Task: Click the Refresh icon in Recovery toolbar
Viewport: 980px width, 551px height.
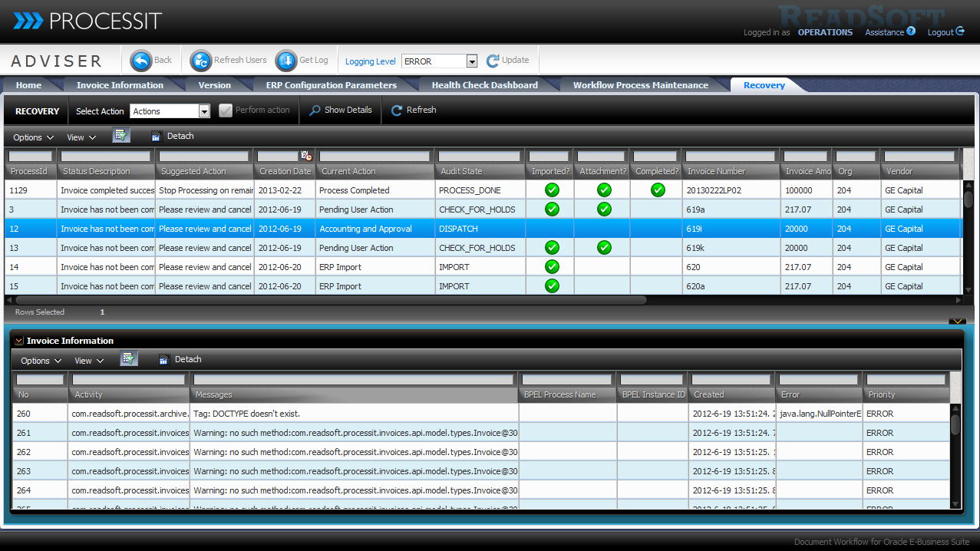Action: click(397, 111)
